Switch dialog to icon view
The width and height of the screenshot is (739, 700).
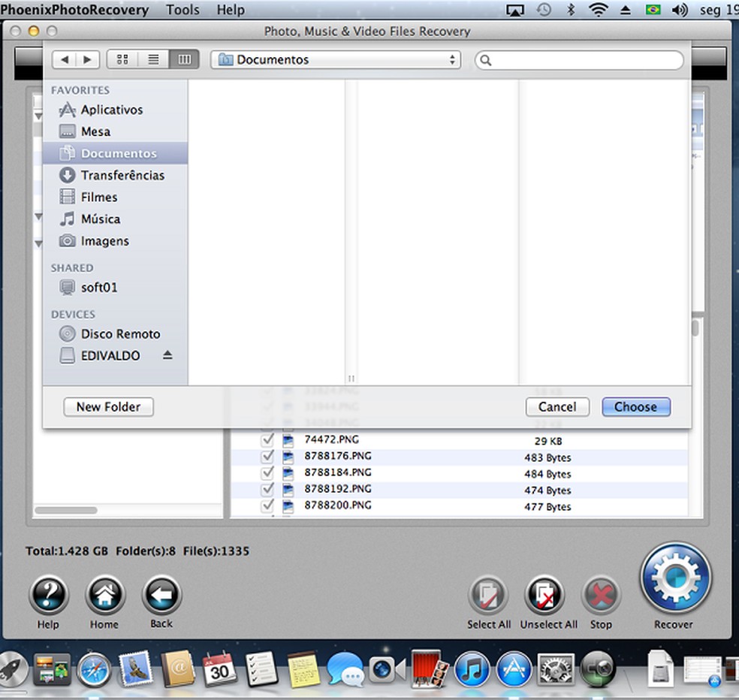[122, 59]
